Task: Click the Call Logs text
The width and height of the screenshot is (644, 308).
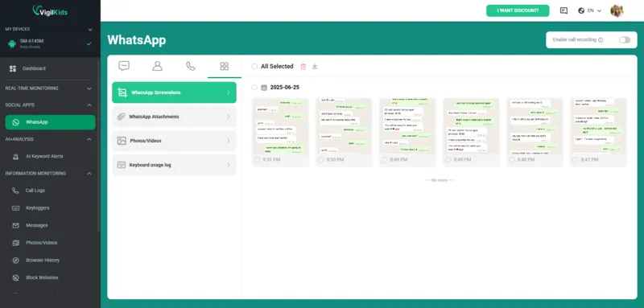Action: 35,191
